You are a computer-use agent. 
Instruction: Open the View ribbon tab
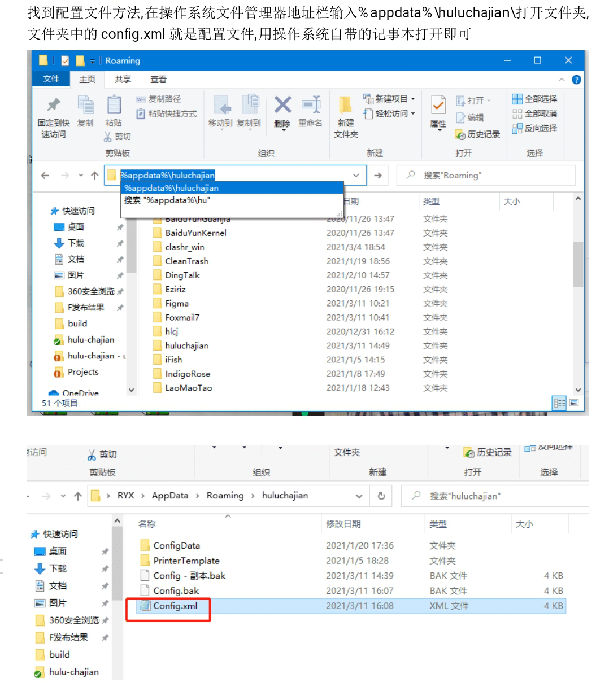coord(158,80)
